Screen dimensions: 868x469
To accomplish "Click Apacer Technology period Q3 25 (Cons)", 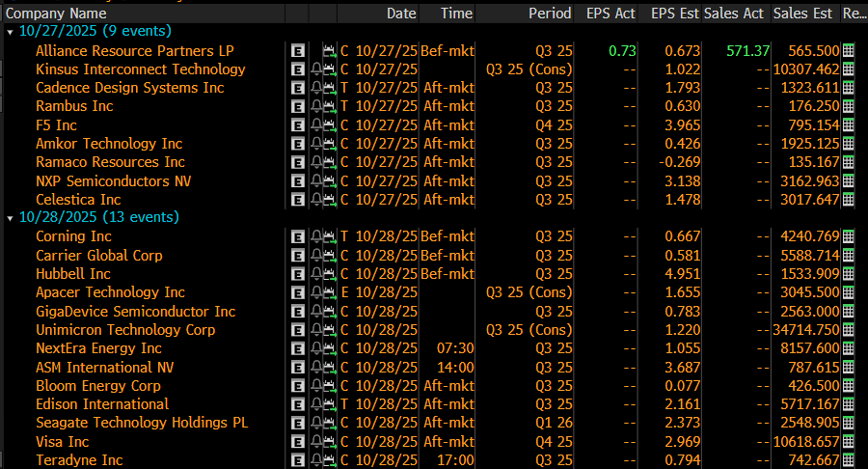I will [x=529, y=292].
